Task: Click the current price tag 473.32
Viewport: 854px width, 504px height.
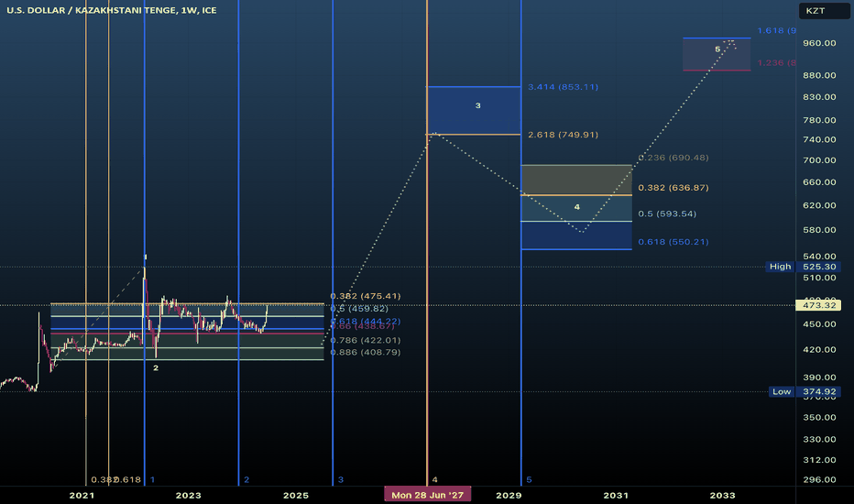Action: tap(818, 305)
